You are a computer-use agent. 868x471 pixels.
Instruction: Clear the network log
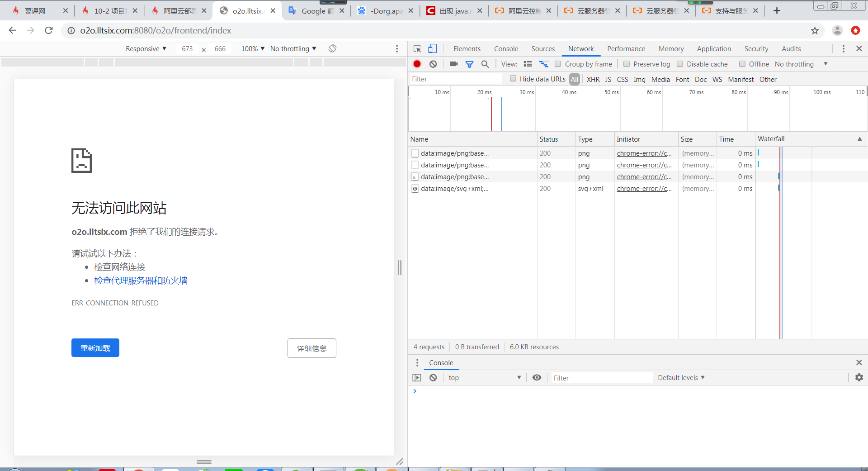[433, 64]
